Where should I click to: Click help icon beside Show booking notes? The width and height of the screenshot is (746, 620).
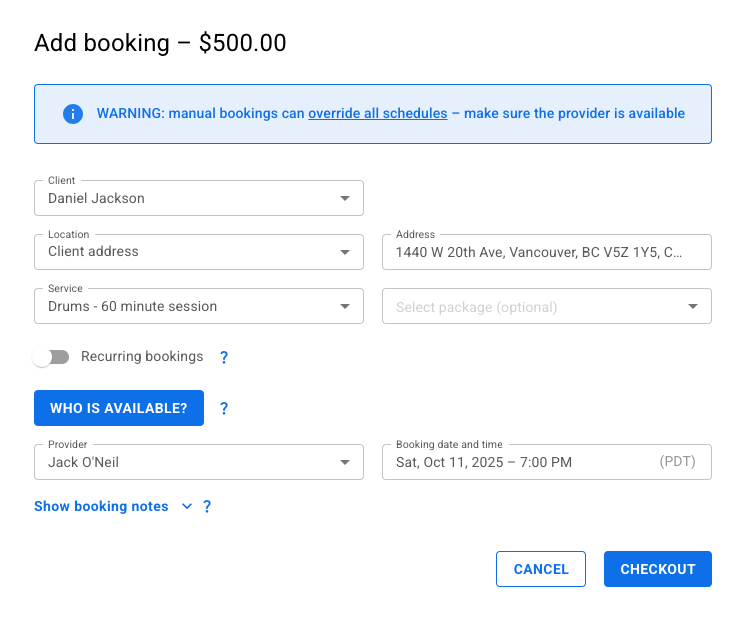(x=207, y=507)
